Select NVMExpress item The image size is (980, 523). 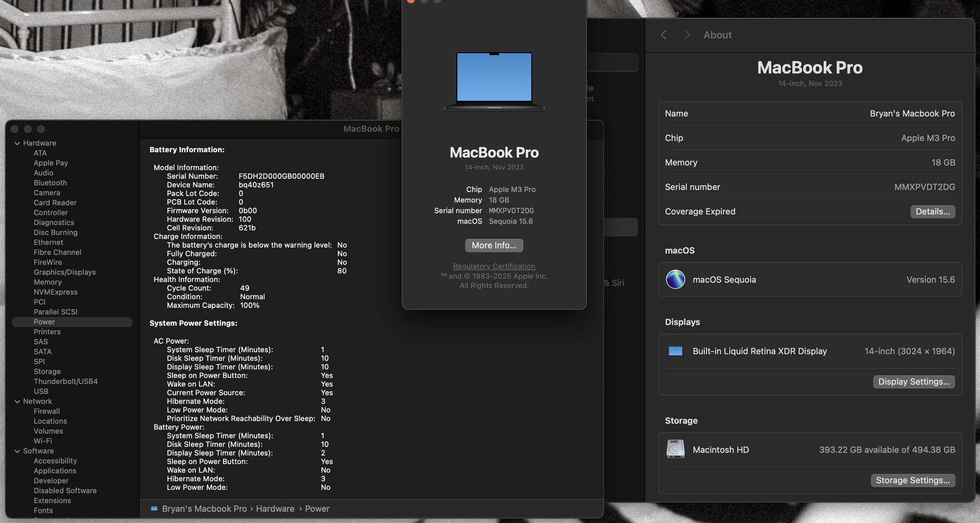[56, 292]
